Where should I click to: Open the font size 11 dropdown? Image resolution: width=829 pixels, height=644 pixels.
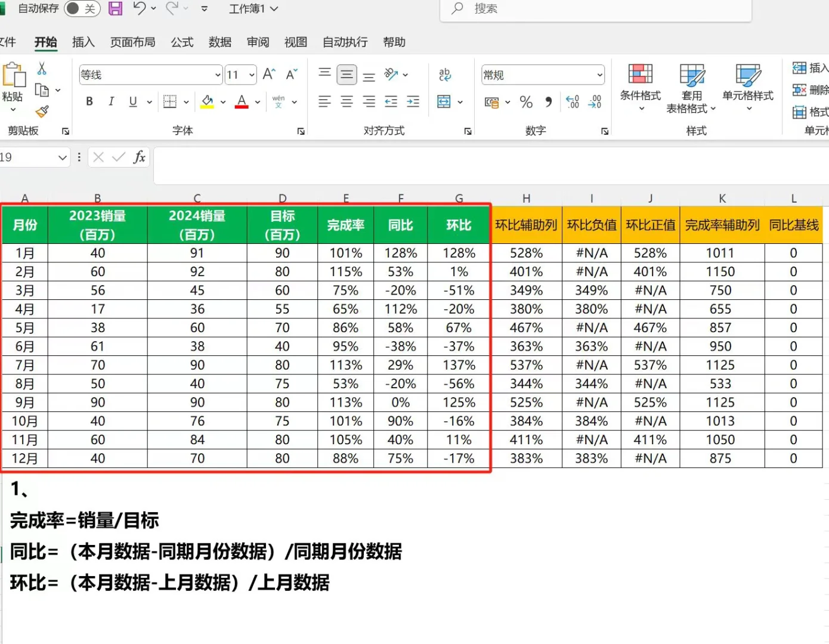coord(252,75)
